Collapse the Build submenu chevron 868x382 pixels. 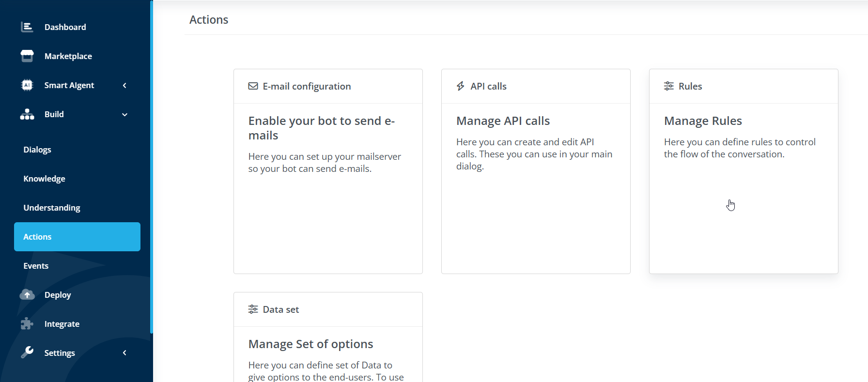pos(124,115)
